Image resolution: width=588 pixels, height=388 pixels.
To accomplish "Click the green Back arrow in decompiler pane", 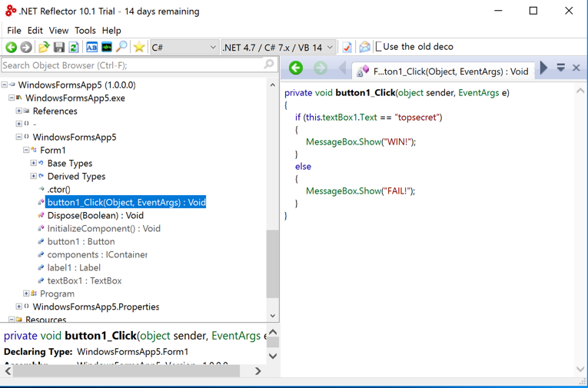I will point(296,68).
